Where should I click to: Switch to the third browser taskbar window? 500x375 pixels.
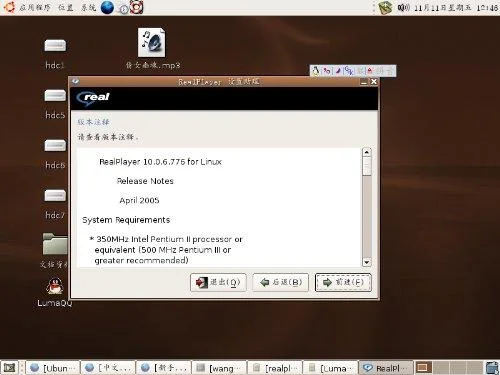click(164, 368)
